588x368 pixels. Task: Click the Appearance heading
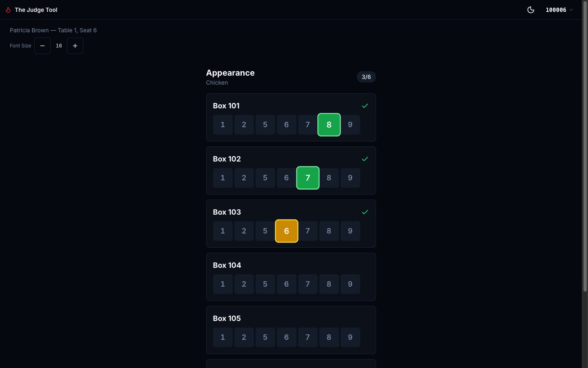click(230, 73)
